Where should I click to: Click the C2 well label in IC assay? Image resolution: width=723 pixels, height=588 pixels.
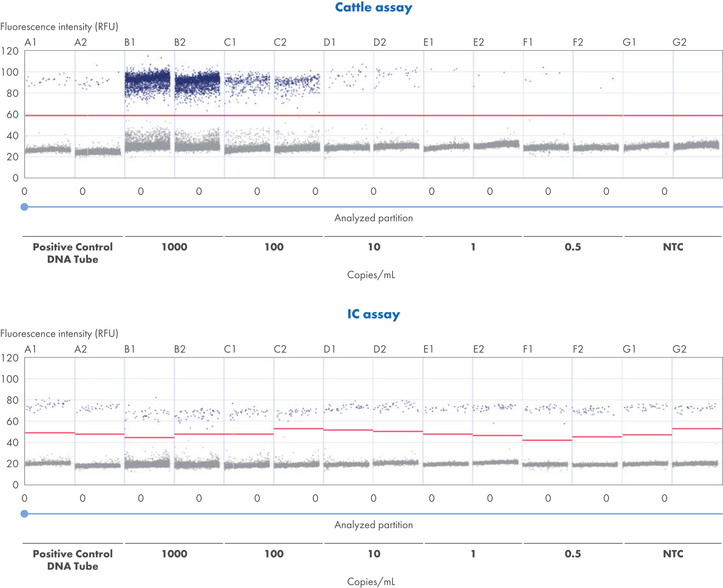280,349
